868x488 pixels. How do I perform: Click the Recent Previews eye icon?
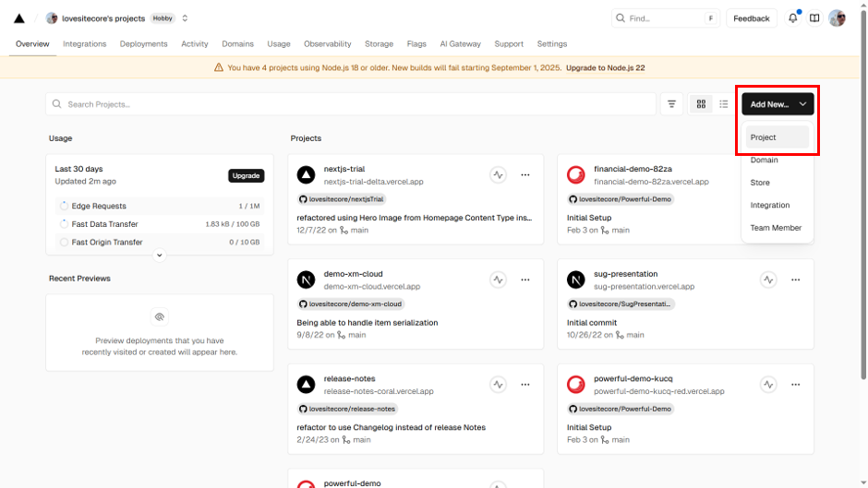pos(160,317)
